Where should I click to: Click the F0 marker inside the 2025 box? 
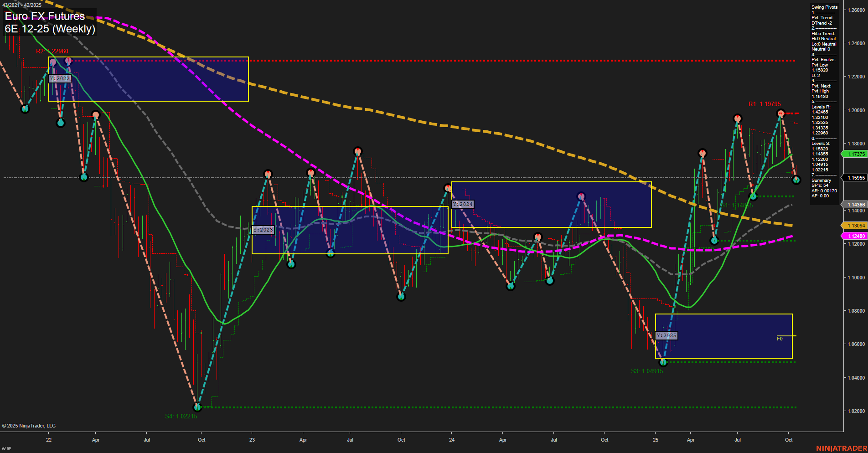(780, 339)
